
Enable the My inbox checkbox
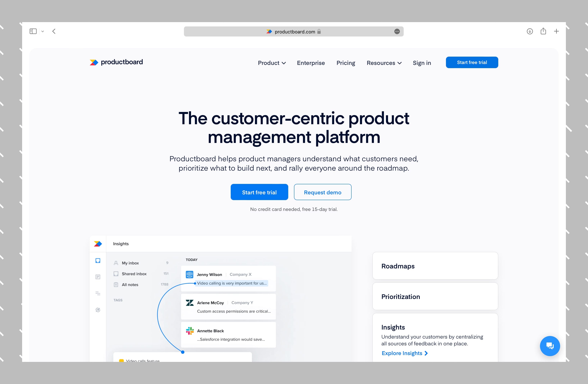[116, 262]
